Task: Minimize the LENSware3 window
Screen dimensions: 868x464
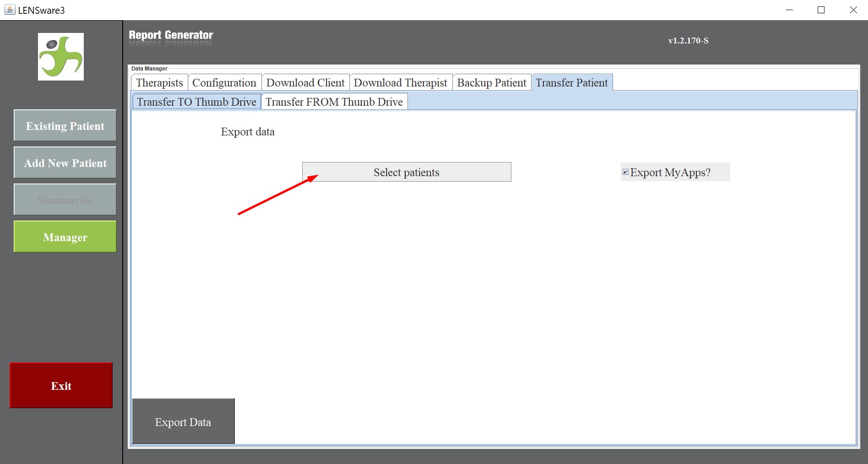Action: 789,10
